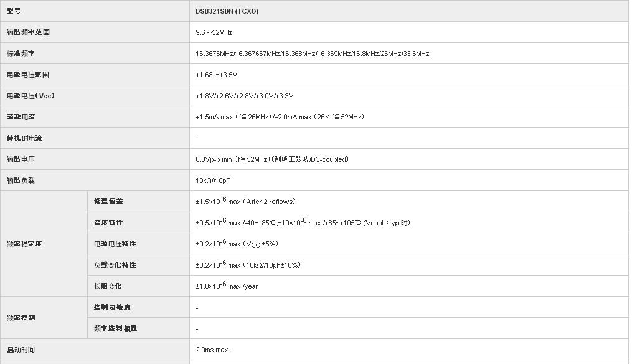The image size is (632, 364).
Task: Click the 0.8Vp-p min. output voltage value
Action: (271, 159)
